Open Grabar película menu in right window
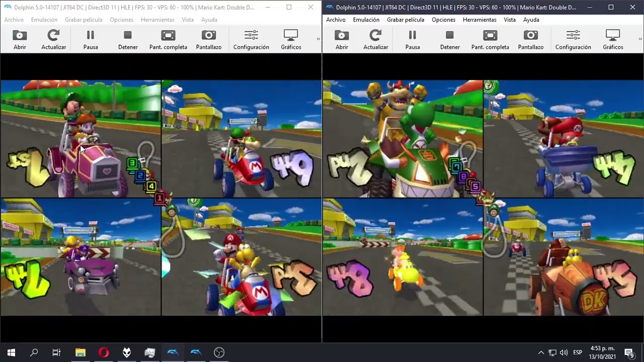Viewport: 644px width, 362px height. 406,20
